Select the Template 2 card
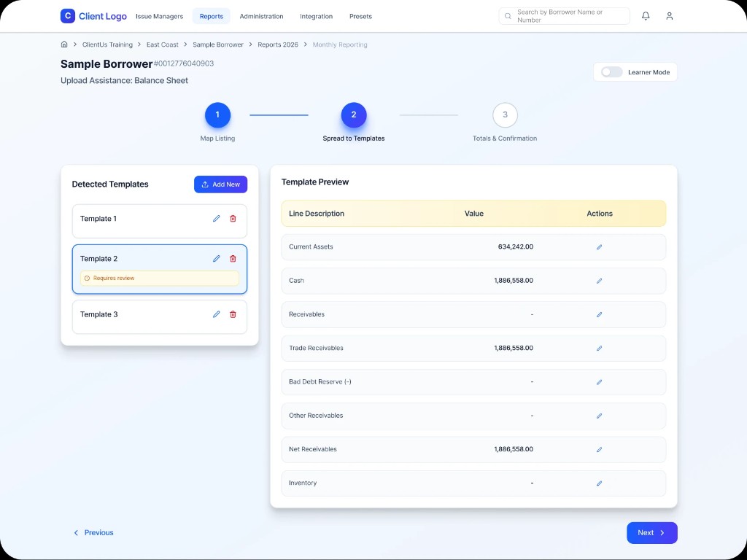 point(160,269)
